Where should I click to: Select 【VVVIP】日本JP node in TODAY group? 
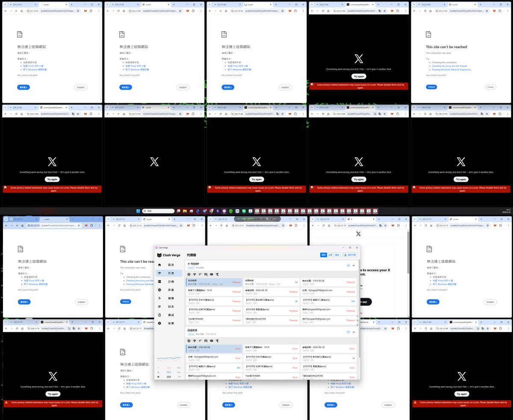(x=214, y=301)
